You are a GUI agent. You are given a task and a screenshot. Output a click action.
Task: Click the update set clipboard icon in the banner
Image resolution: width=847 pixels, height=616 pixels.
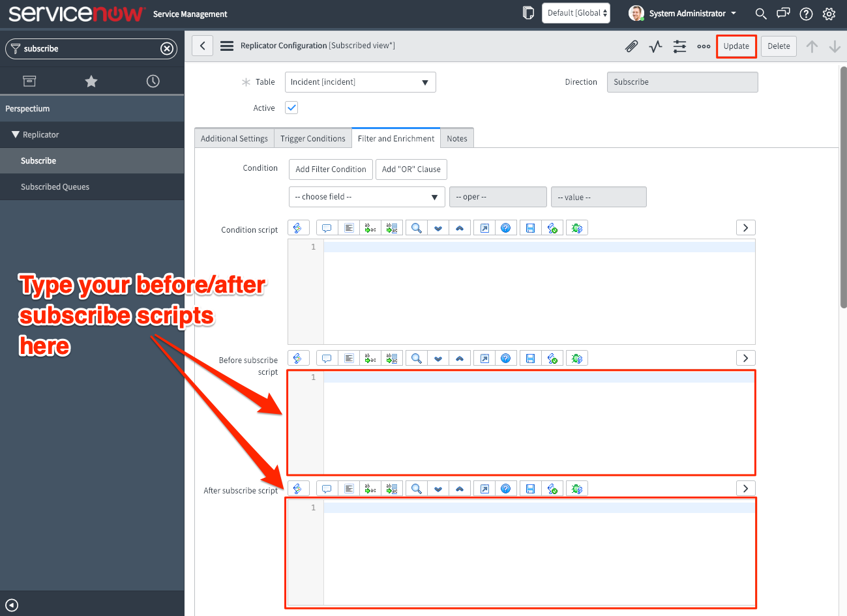[528, 13]
